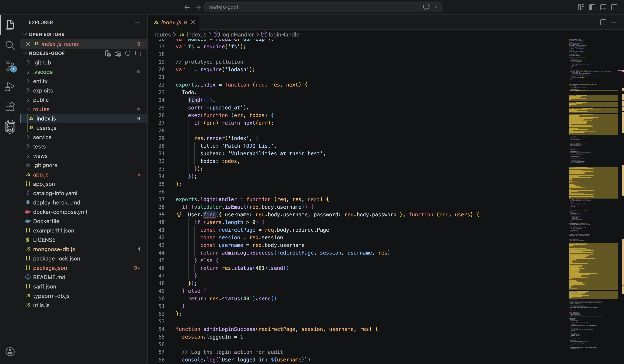This screenshot has width=624, height=364.
Task: Open the Explorer more actions menu
Action: [138, 22]
